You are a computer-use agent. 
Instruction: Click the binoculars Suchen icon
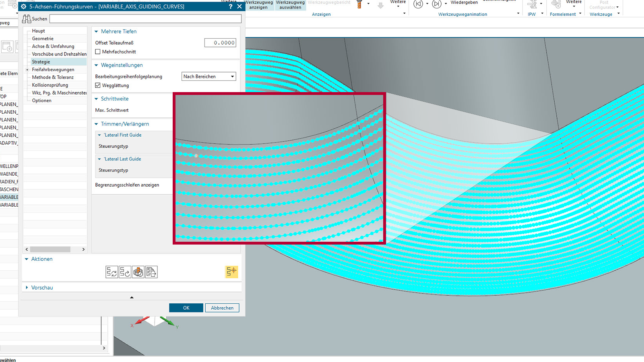[27, 19]
